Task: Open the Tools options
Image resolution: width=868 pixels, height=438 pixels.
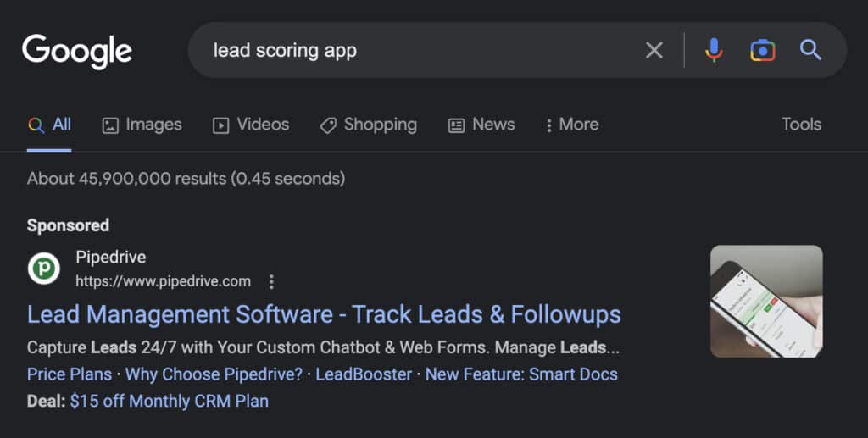Action: point(801,125)
